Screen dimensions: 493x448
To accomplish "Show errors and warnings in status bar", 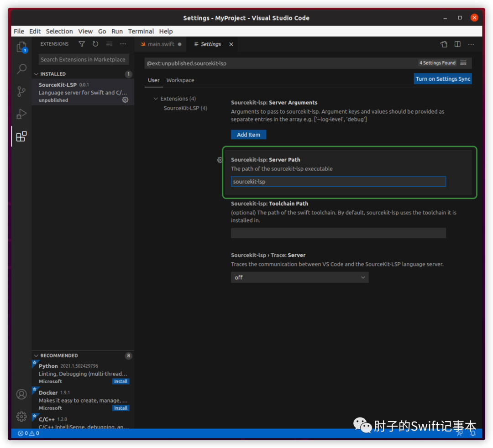I will pos(28,433).
